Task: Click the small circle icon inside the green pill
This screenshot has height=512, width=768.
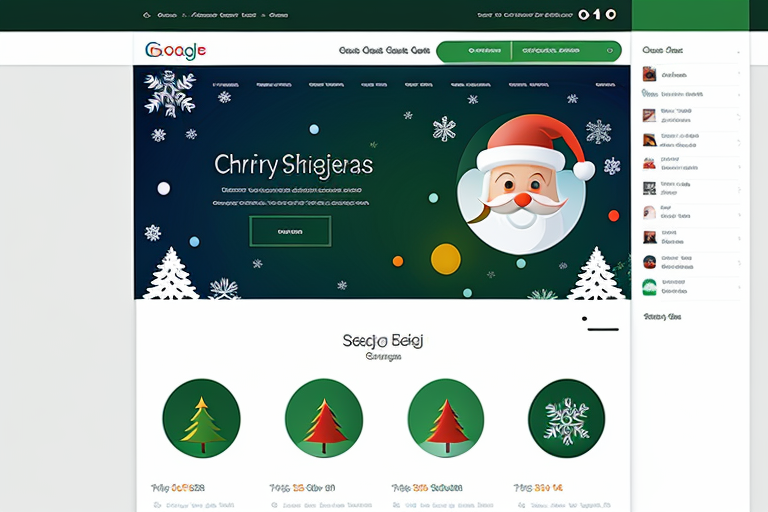Action: [x=610, y=50]
